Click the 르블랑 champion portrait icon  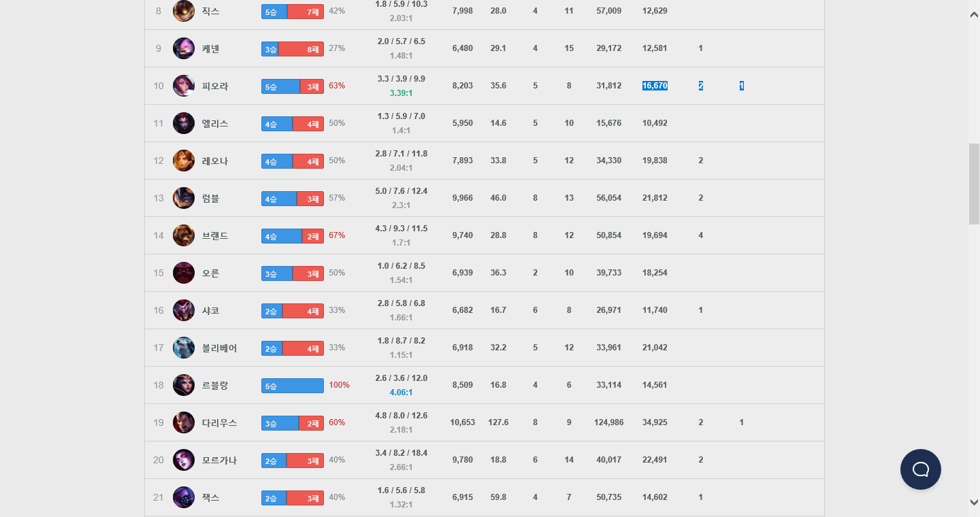click(x=184, y=385)
